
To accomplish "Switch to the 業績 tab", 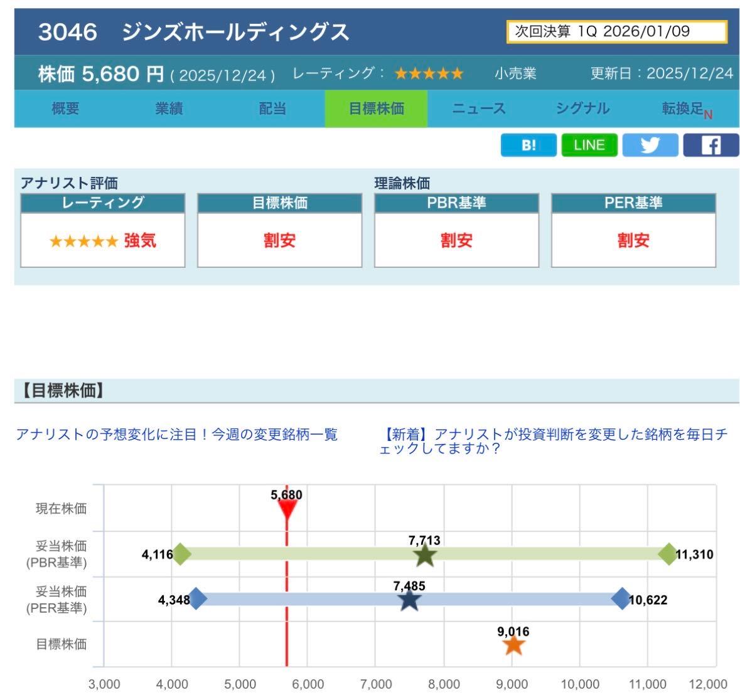I will point(168,108).
